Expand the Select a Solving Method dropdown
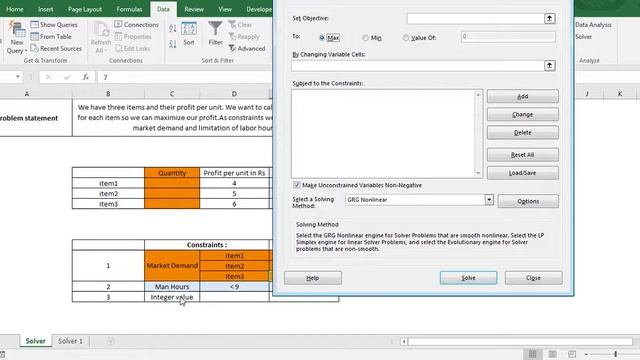The width and height of the screenshot is (640, 360). pyautogui.click(x=489, y=200)
